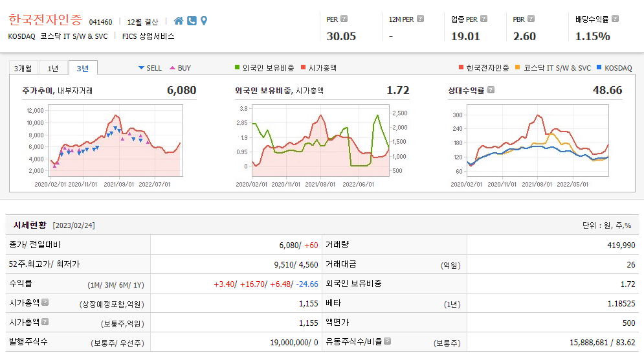Open help icon next to 상대수익률
The height and width of the screenshot is (355, 644).
[x=491, y=90]
